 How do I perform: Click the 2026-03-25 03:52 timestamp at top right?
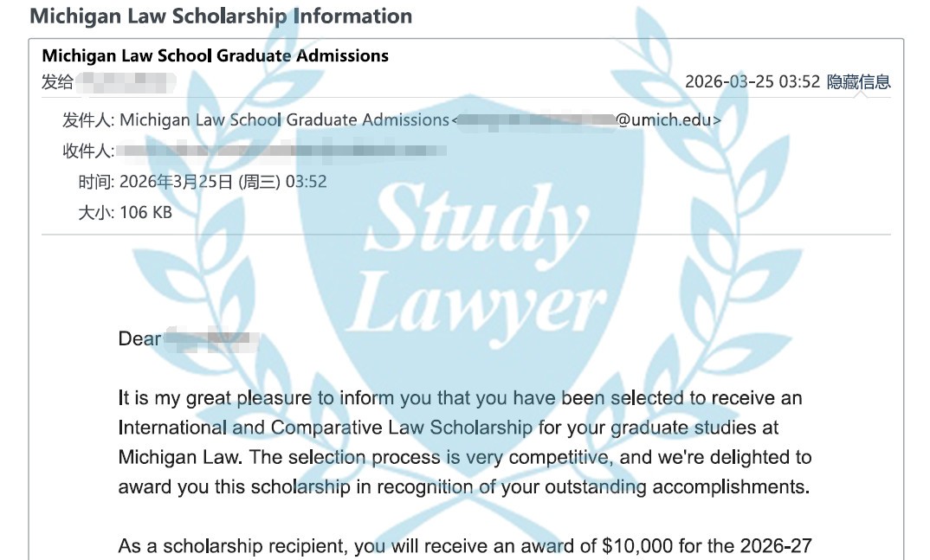coord(752,82)
